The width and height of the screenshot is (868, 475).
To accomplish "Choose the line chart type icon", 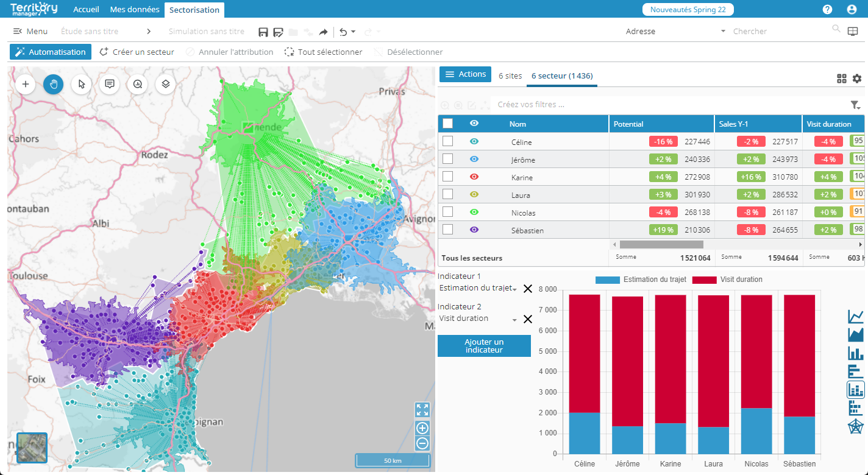I will [x=856, y=317].
